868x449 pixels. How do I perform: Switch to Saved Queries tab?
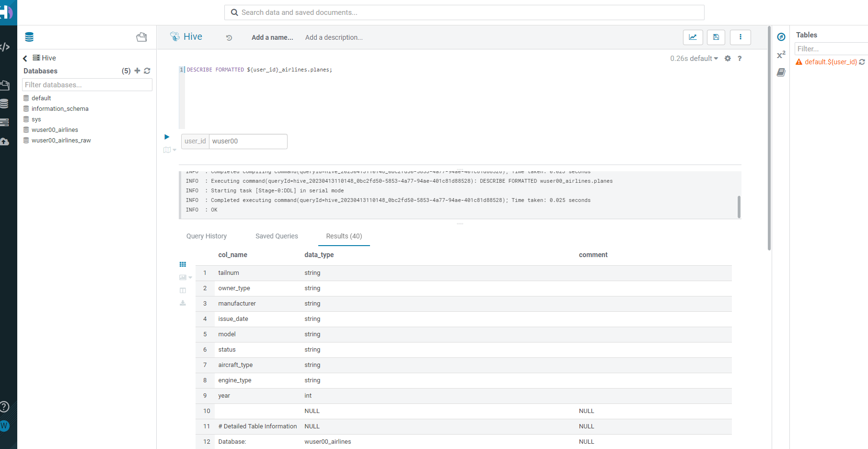point(277,236)
